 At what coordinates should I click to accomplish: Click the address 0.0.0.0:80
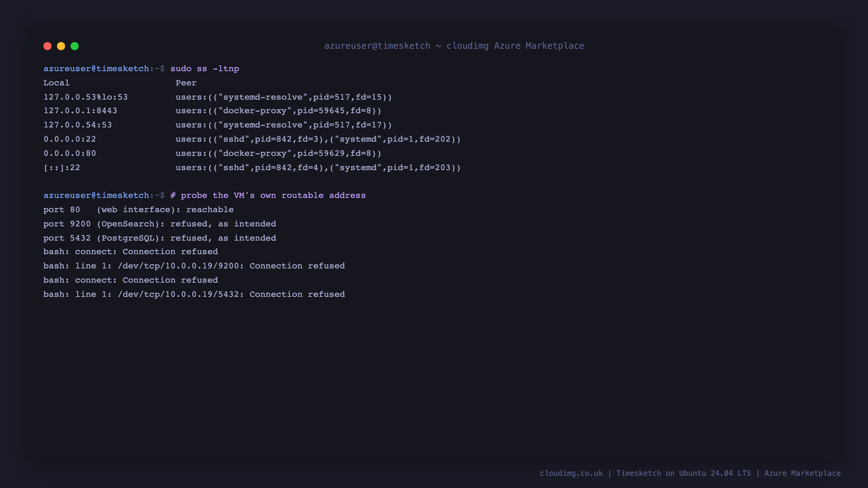pos(70,153)
